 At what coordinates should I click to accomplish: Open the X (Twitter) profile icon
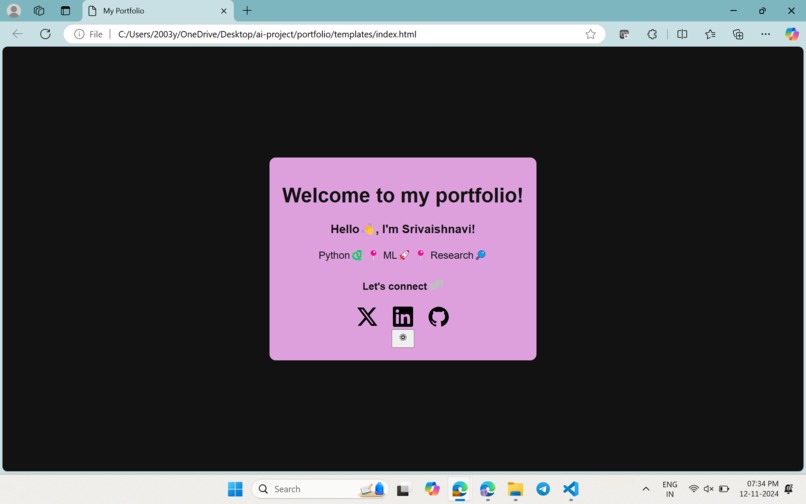click(367, 317)
